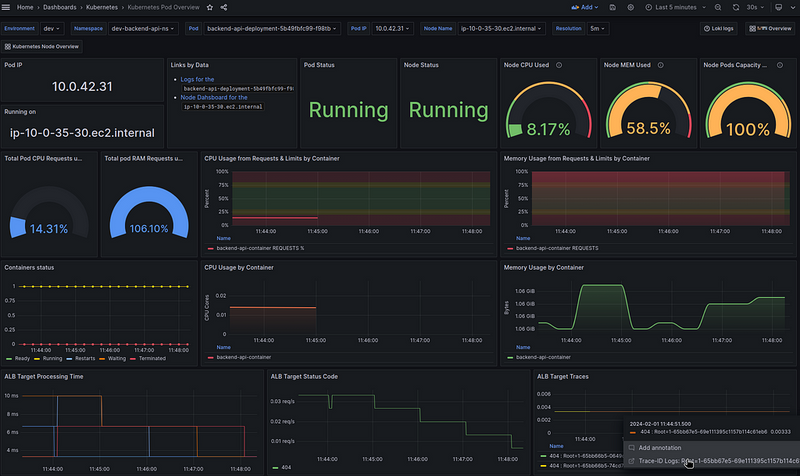Toggle Terminated series in Containers status legend
This screenshot has width=800, height=476.
152,356
